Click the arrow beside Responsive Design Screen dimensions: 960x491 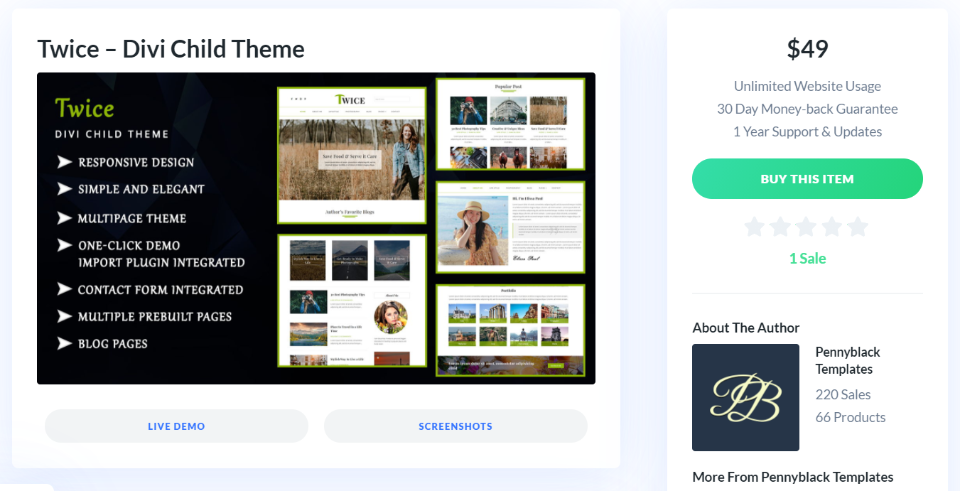64,162
